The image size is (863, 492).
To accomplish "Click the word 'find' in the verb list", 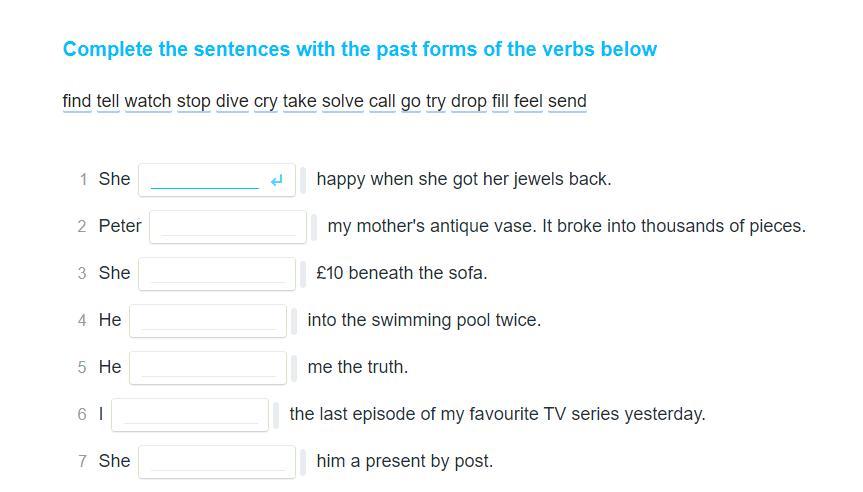I will [x=77, y=101].
